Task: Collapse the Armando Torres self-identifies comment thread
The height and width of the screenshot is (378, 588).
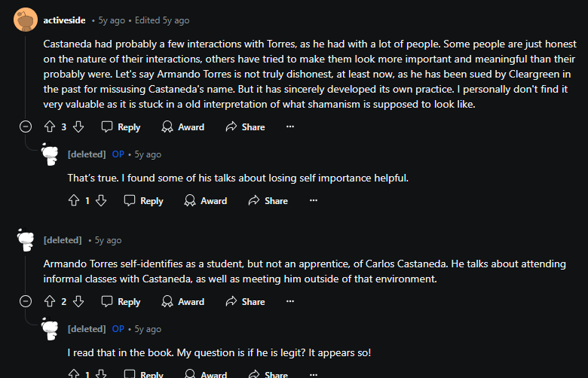Action: point(26,302)
